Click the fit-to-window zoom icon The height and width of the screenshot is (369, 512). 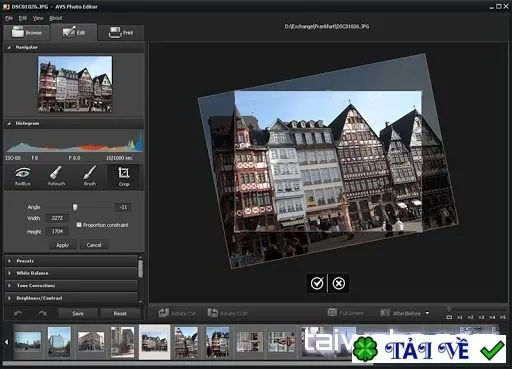click(x=449, y=317)
